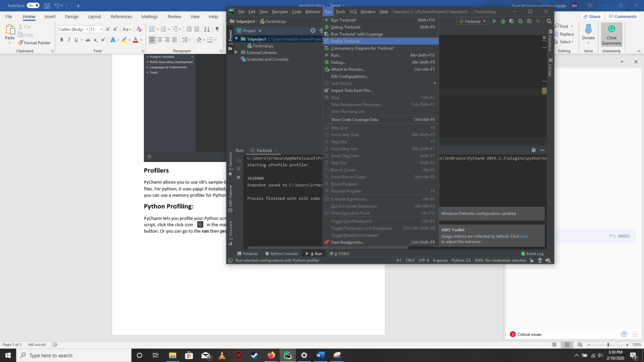
Task: Click Word zoom slider handle
Action: coord(608,345)
